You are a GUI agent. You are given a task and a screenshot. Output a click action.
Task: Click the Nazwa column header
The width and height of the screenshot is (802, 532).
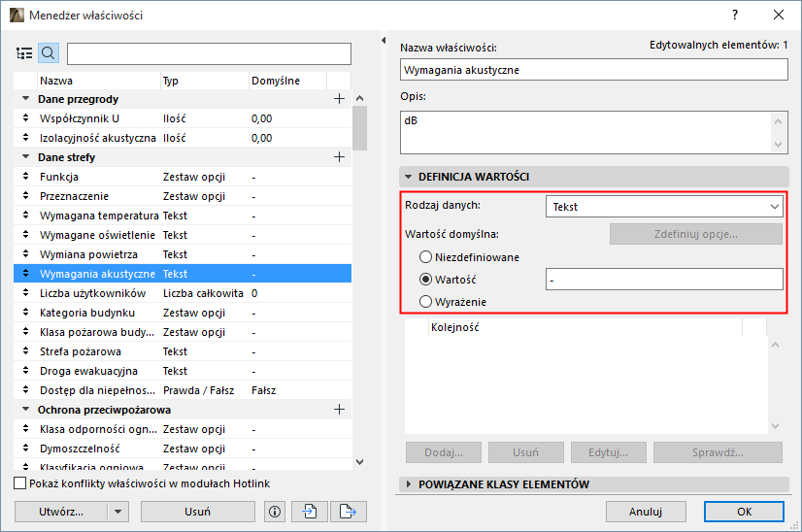click(99, 81)
